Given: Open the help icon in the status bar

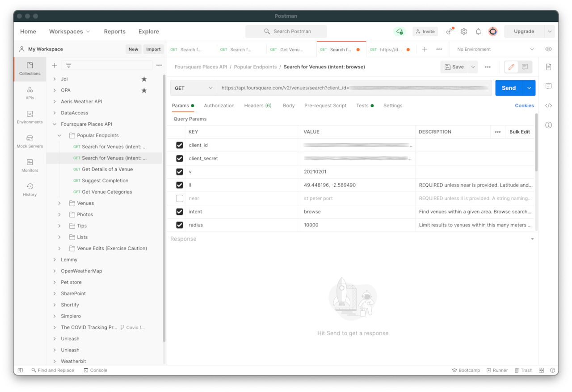Looking at the screenshot, I should click(x=553, y=370).
